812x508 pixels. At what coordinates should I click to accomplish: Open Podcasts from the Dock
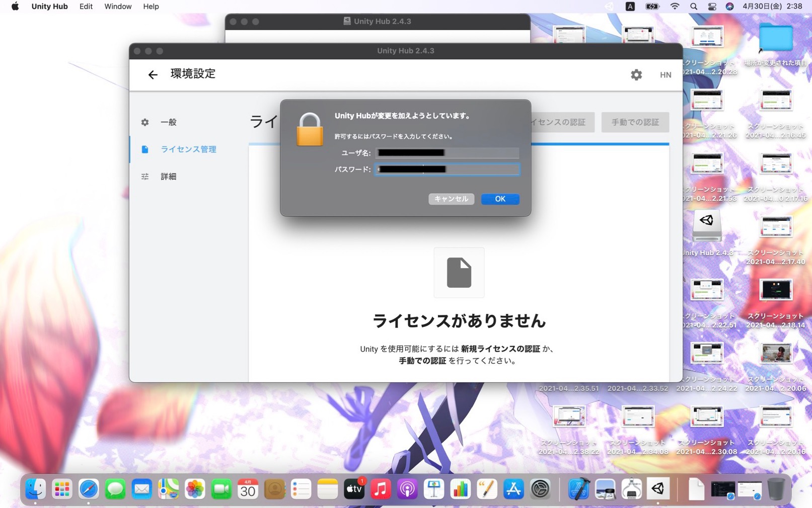click(x=407, y=488)
